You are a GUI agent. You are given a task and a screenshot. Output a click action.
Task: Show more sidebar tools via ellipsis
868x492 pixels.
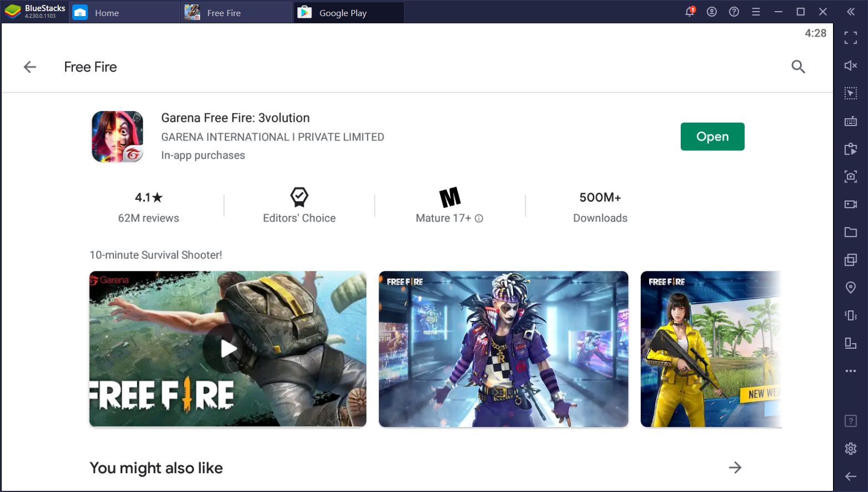[x=851, y=371]
